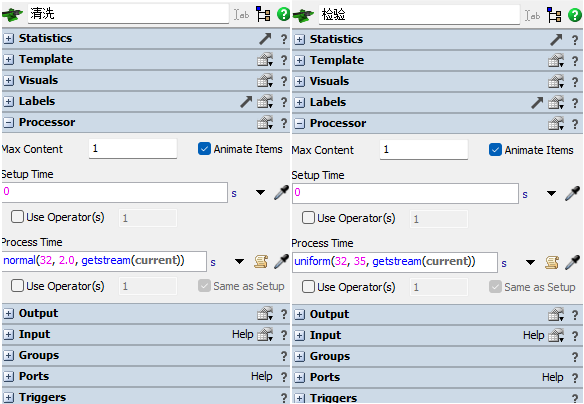Expand the Triggers section in 检验 panel

point(299,398)
